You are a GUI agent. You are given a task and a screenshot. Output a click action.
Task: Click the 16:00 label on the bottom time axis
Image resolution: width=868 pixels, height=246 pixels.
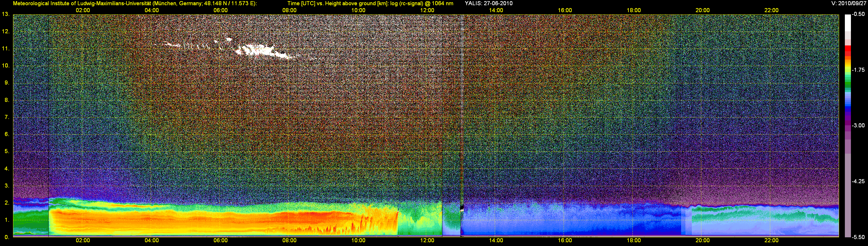tap(565, 241)
